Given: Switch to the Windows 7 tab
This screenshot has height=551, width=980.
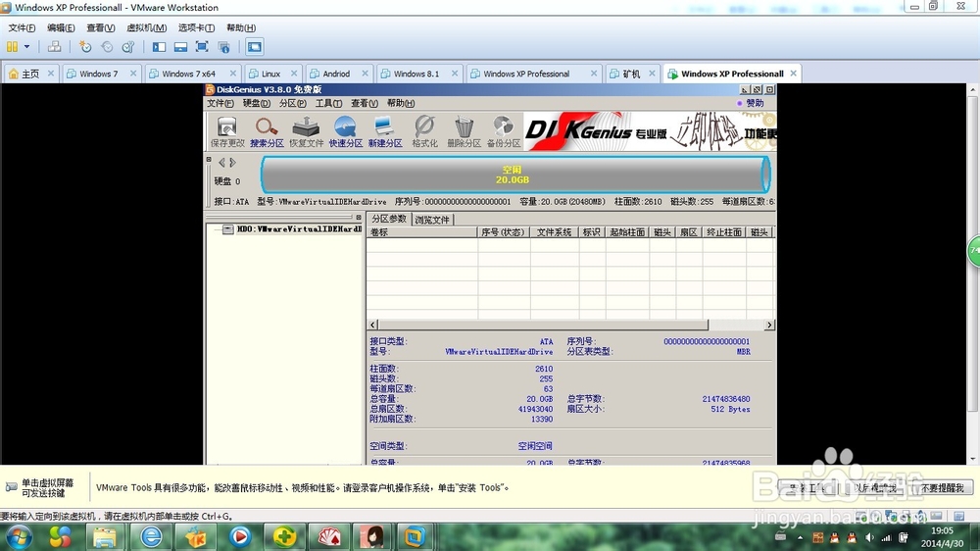Looking at the screenshot, I should 98,74.
